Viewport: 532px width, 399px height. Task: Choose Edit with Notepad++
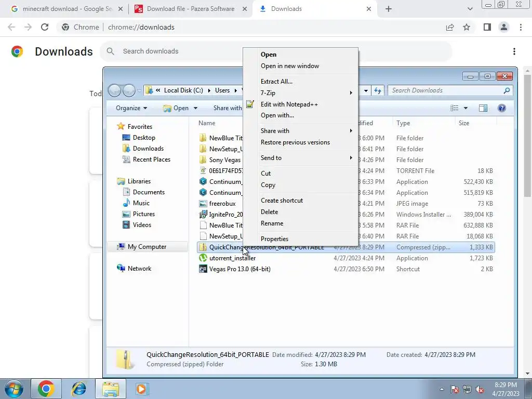[289, 104]
